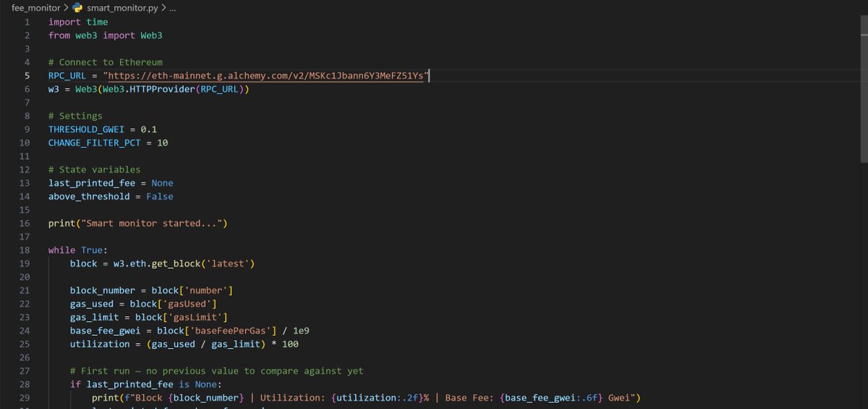Click line number 24 in the gutter
The height and width of the screenshot is (409, 868).
click(x=25, y=330)
